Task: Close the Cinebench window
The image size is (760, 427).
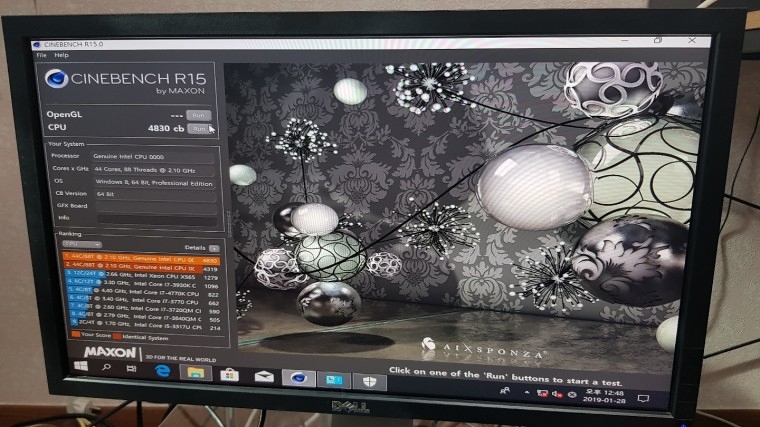Action: (x=692, y=40)
